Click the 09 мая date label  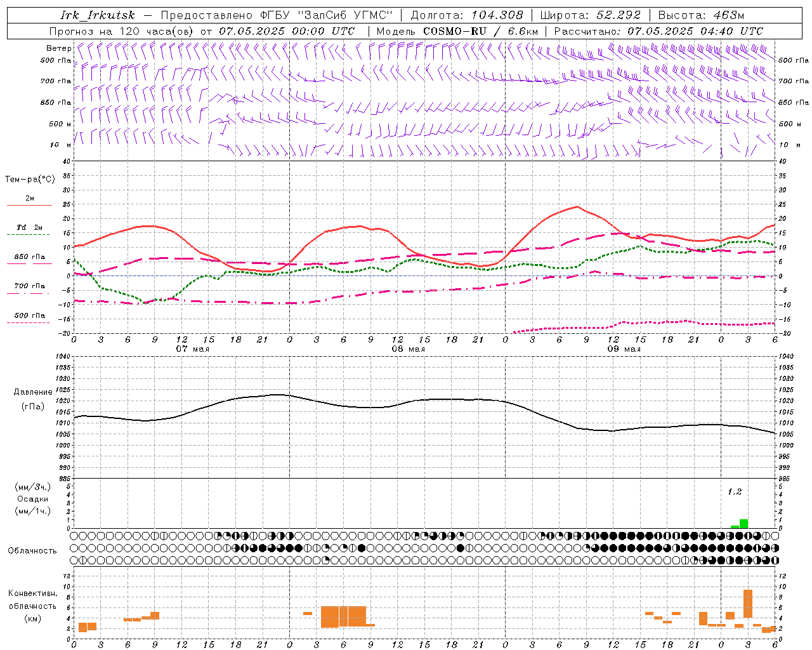point(624,348)
